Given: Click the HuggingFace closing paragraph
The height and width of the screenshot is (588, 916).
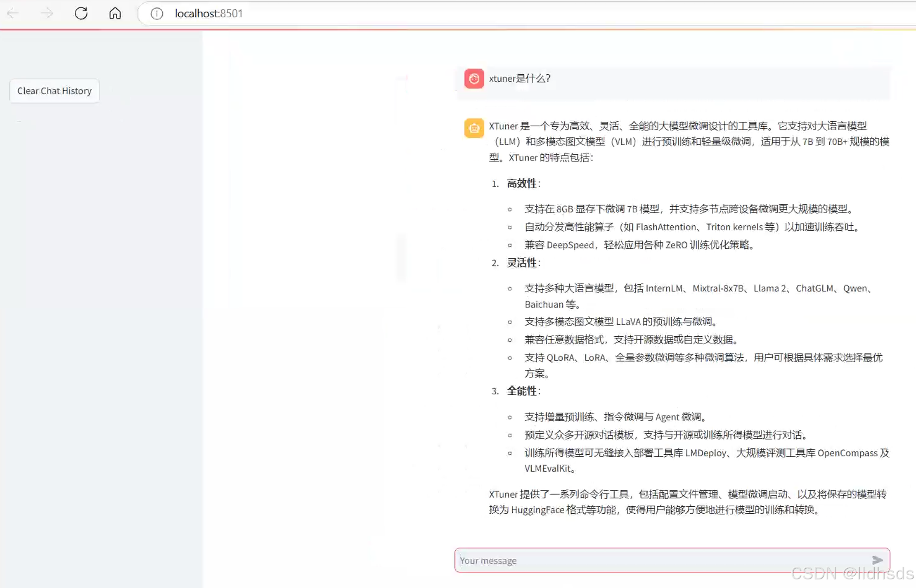Looking at the screenshot, I should [x=687, y=502].
